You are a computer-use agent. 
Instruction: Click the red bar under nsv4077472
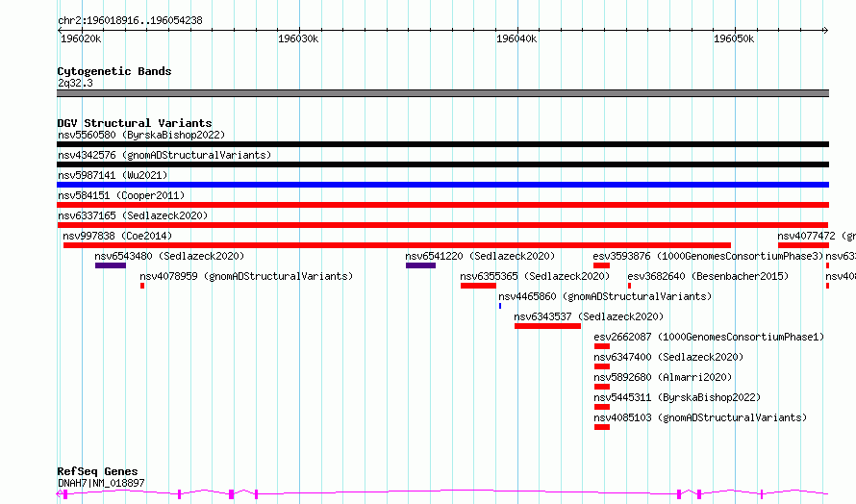pyautogui.click(x=804, y=245)
